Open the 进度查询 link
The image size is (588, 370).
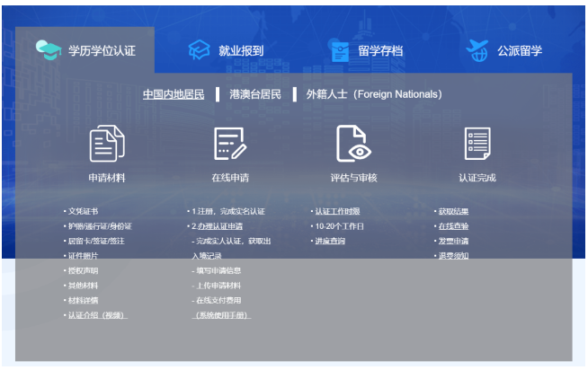click(x=330, y=241)
